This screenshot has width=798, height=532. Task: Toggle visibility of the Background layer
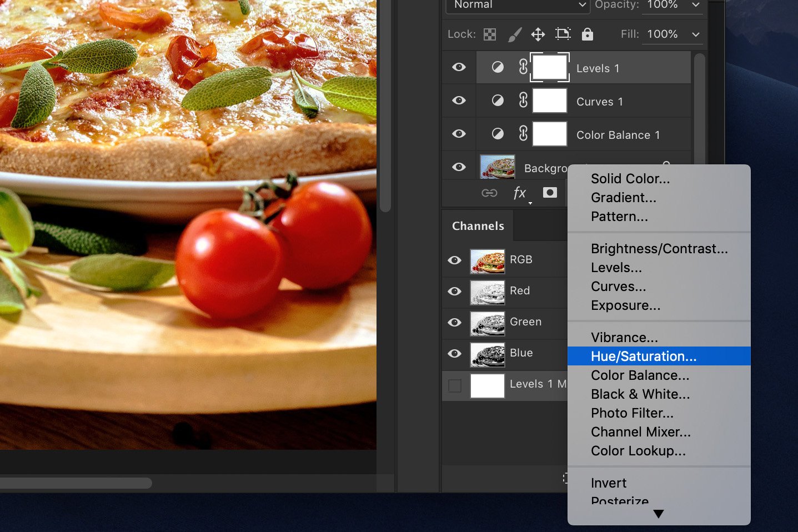tap(459, 167)
